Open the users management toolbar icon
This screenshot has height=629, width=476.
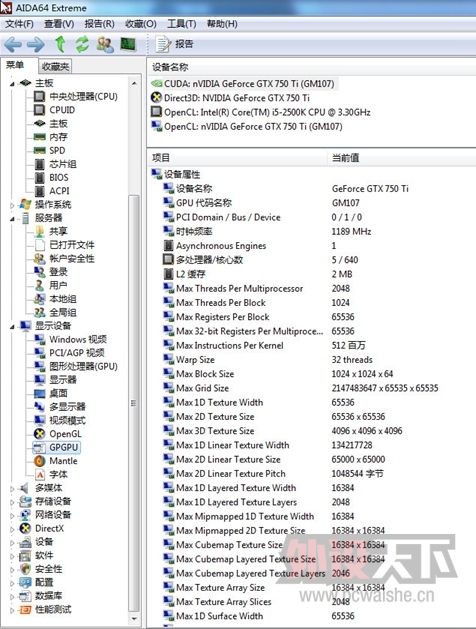105,45
